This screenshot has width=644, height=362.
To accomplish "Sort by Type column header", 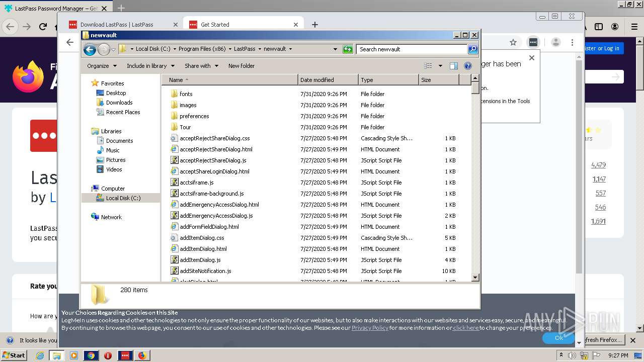I will click(388, 80).
